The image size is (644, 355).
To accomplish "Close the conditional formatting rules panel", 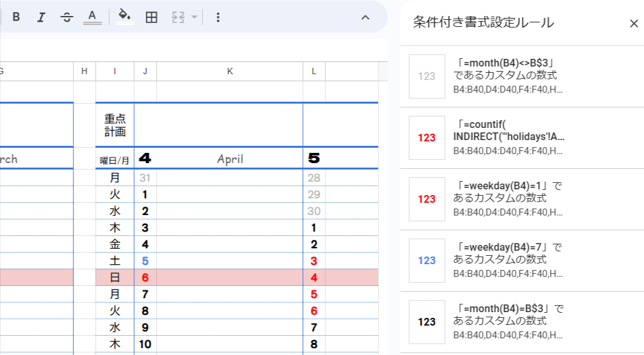I will pos(634,24).
